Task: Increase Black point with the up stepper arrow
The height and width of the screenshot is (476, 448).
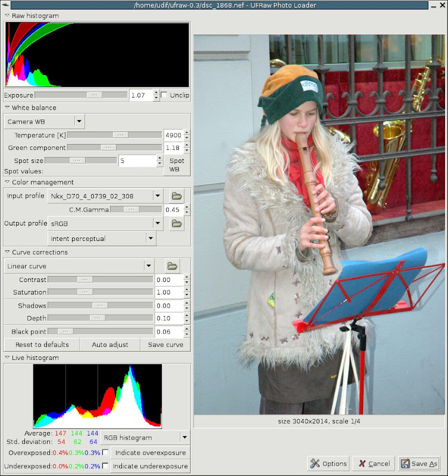Action: [x=187, y=329]
